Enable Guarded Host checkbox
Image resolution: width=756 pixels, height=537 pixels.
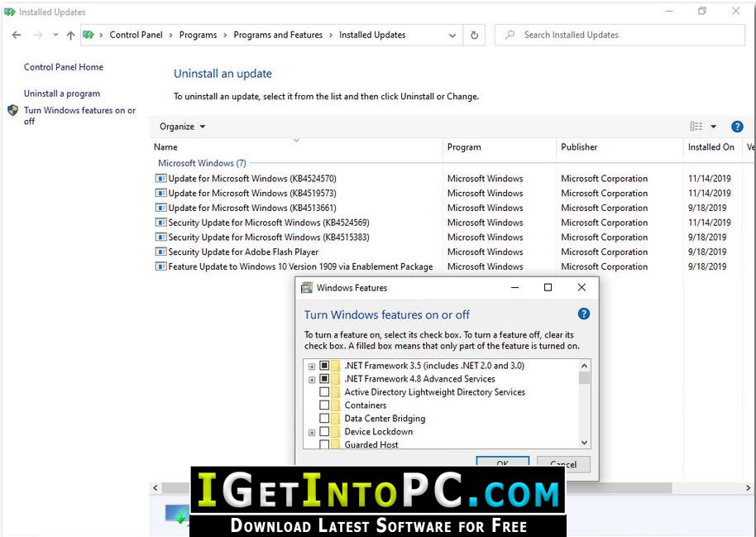point(324,444)
